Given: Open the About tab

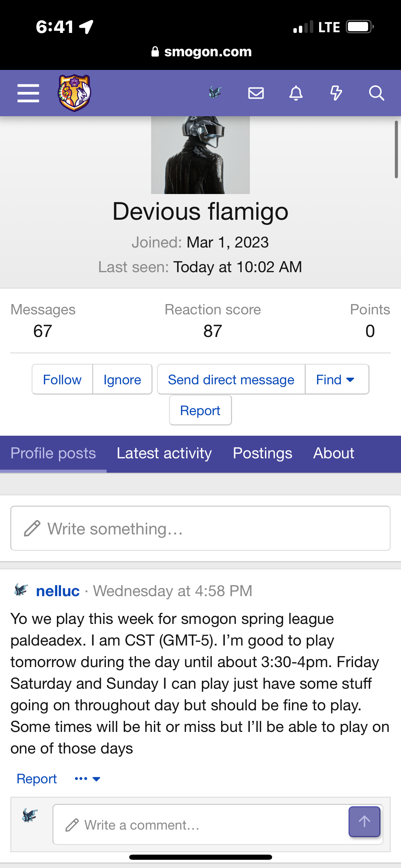Looking at the screenshot, I should pos(333,453).
